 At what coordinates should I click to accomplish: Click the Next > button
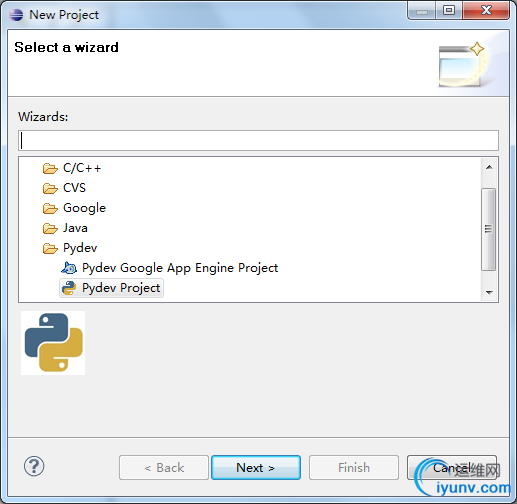point(256,468)
